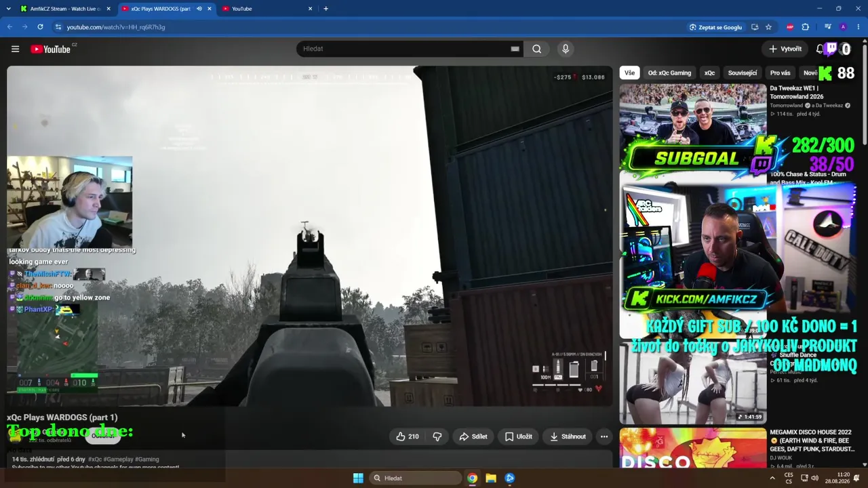Screen dimensions: 868x488
Task: Open more actions ellipsis below video
Action: (x=604, y=436)
